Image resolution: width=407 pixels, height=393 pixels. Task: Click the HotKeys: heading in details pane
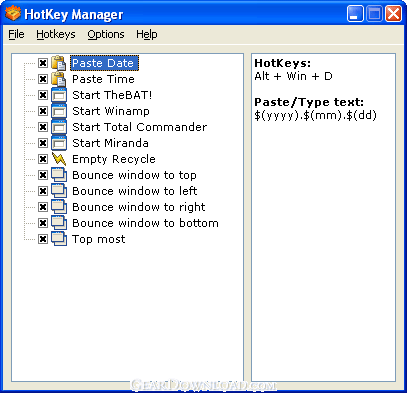[x=283, y=63]
